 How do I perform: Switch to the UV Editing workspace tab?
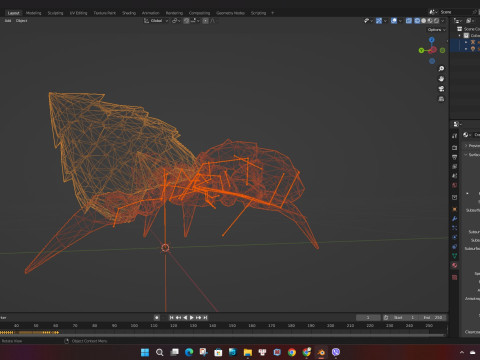coord(78,13)
